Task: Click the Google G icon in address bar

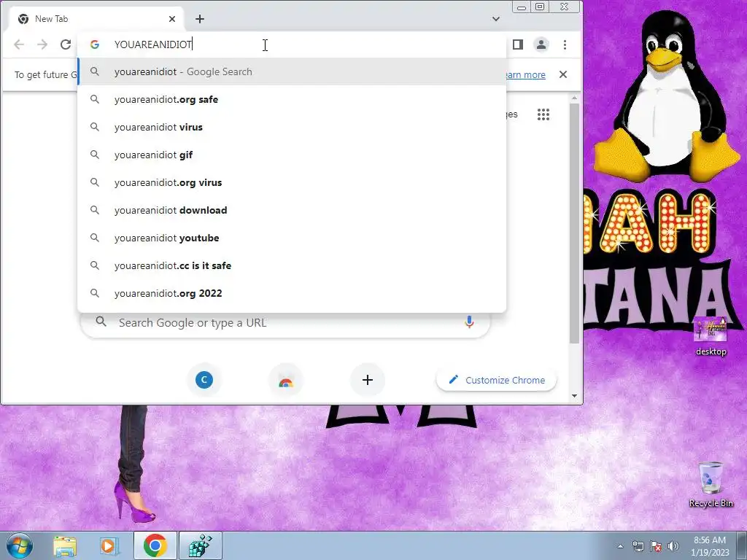Action: click(x=95, y=44)
